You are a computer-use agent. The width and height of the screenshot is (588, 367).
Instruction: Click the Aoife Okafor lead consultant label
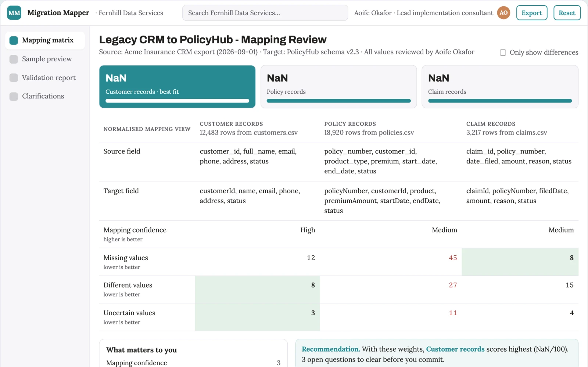click(x=423, y=13)
